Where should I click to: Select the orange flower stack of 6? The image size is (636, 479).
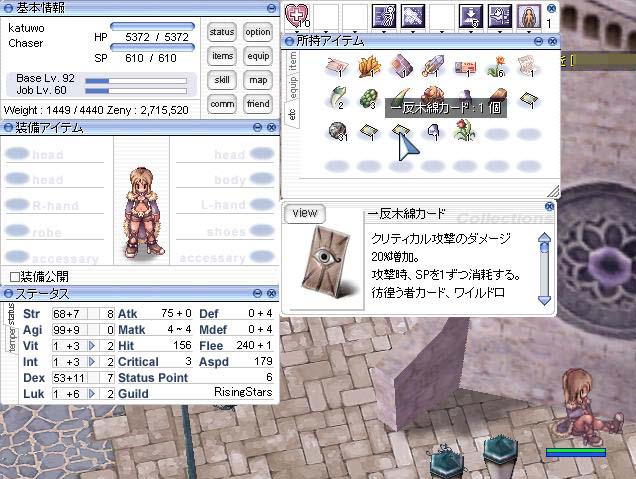tap(497, 66)
